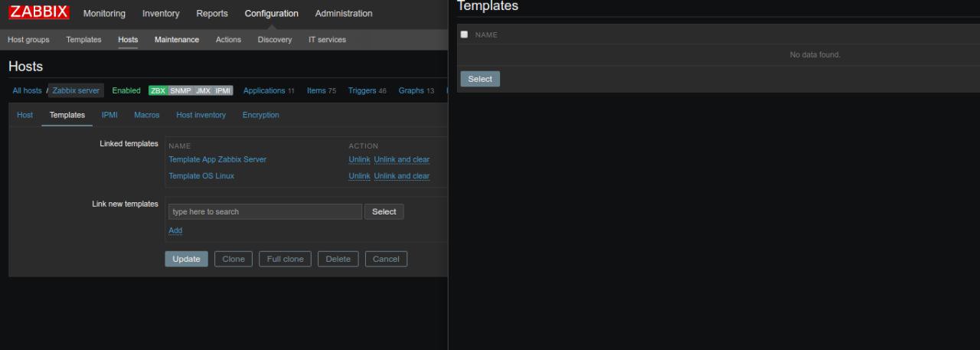Screen dimensions: 980x350
Task: Open Template OS Linux link
Action: pyautogui.click(x=201, y=175)
